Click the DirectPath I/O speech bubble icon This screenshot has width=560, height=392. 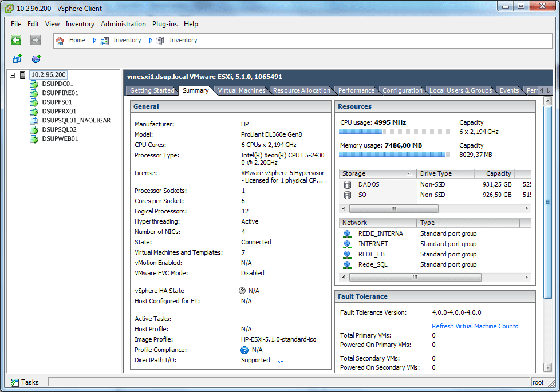(281, 360)
